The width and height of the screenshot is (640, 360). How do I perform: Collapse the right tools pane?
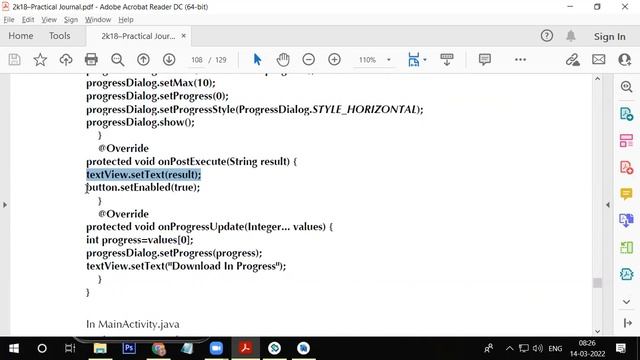click(x=628, y=323)
